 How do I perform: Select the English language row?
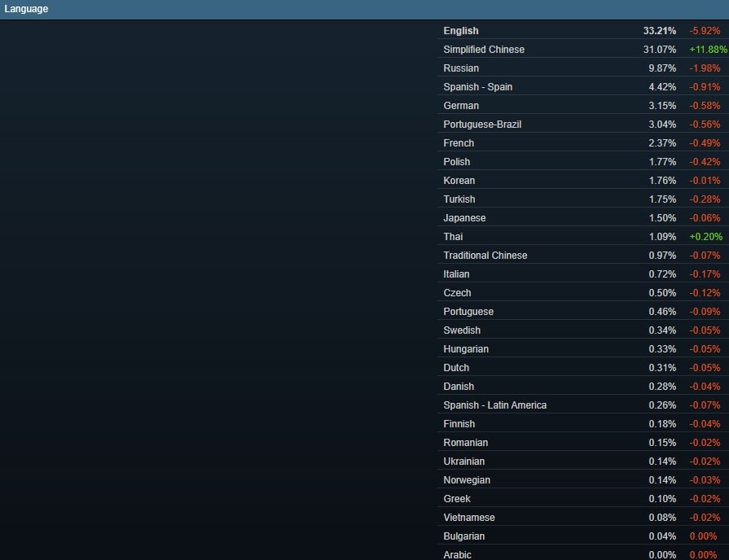tap(583, 31)
